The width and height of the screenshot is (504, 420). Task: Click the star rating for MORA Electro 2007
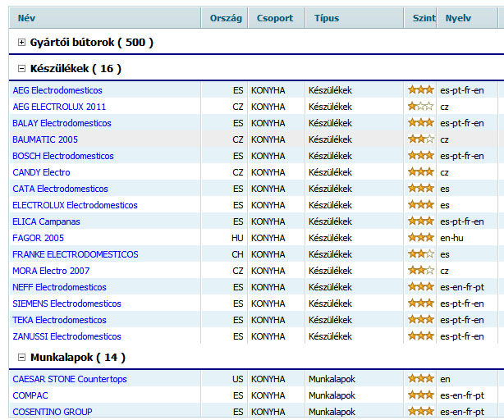pyautogui.click(x=421, y=270)
